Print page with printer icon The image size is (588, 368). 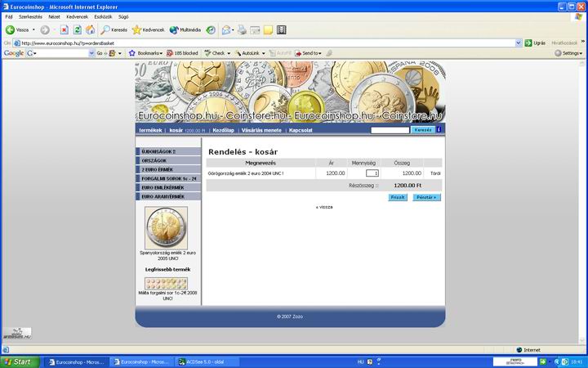click(x=242, y=29)
